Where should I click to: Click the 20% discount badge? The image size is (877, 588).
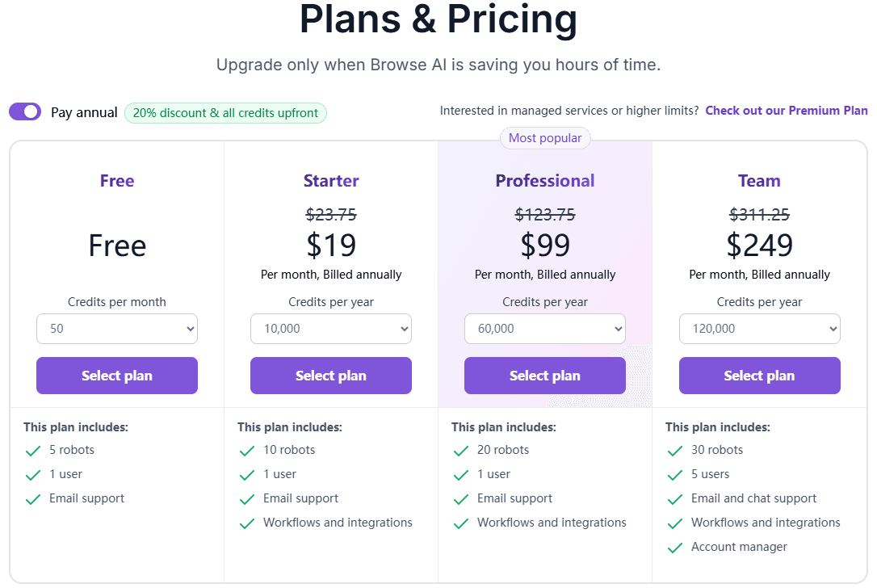pos(225,113)
